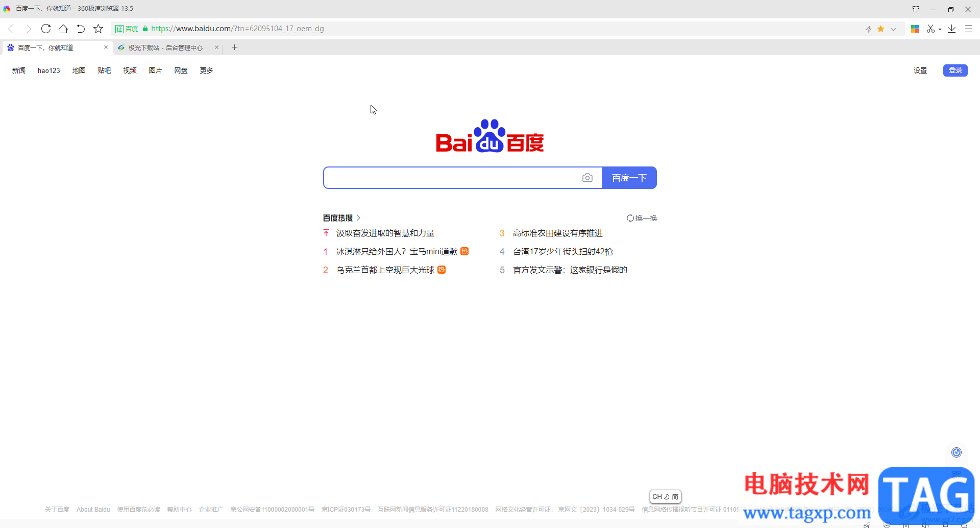The width and height of the screenshot is (980, 528).
Task: Close the 百度一下 tab
Action: [x=106, y=47]
